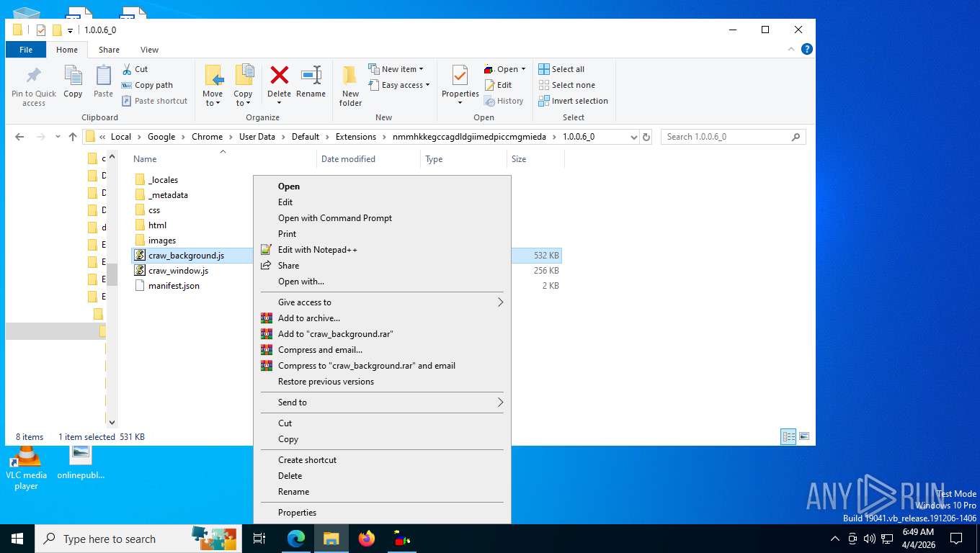Click User Data in address breadcrumb
Screen dimensions: 980x553
pos(257,137)
